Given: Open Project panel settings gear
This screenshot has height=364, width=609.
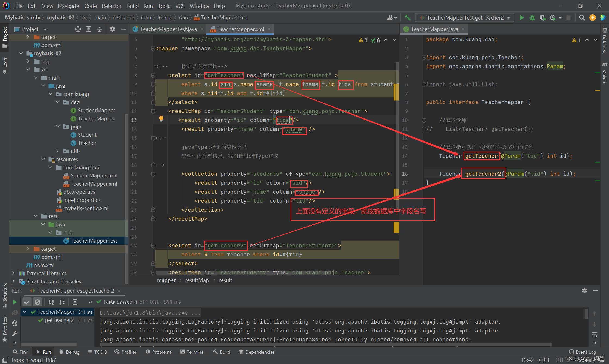Looking at the screenshot, I should coord(112,29).
